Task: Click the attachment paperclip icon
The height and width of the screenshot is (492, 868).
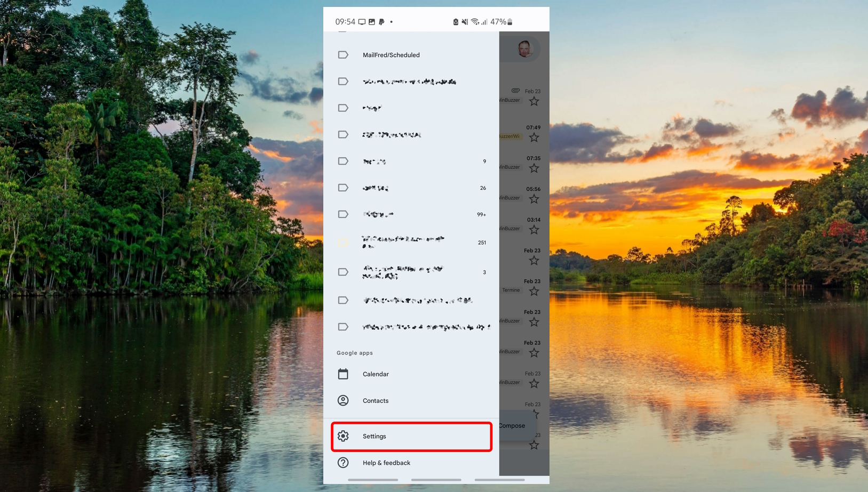Action: [x=515, y=91]
